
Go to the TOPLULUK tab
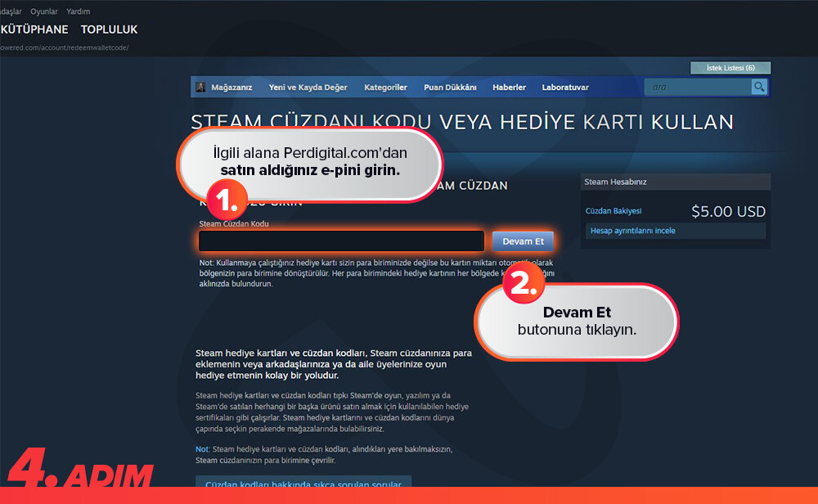(109, 29)
